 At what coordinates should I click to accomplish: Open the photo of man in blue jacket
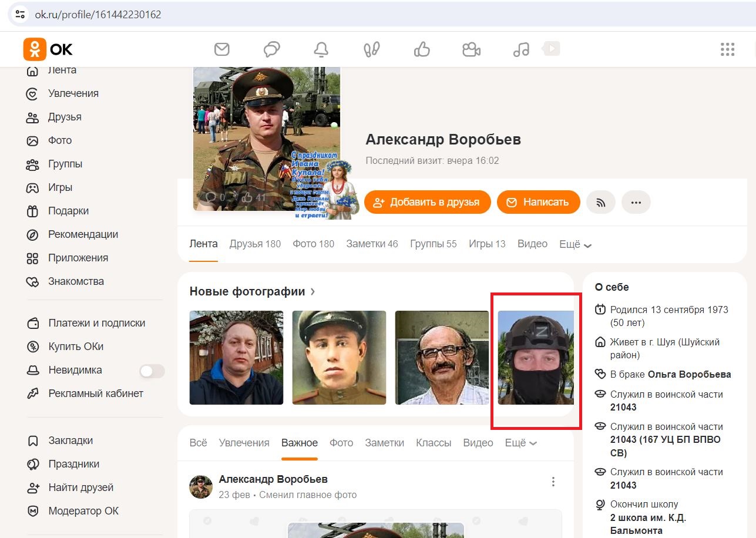coord(236,358)
